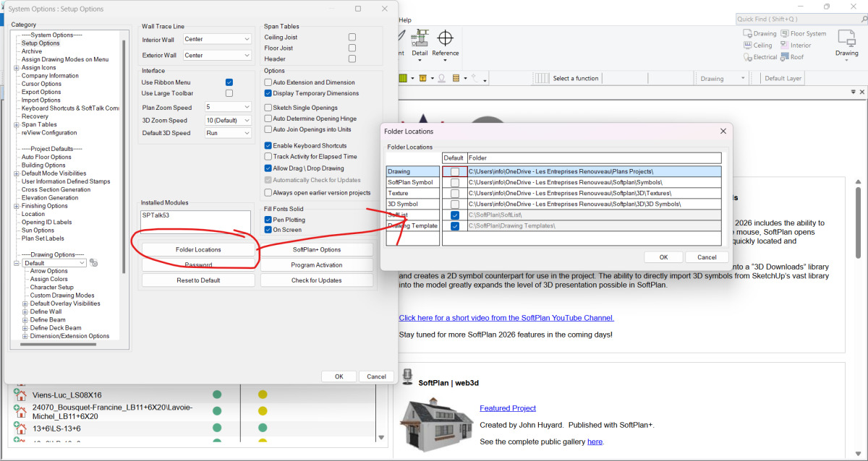Switch to Roof mode
This screenshot has height=461, width=868.
(x=791, y=56)
